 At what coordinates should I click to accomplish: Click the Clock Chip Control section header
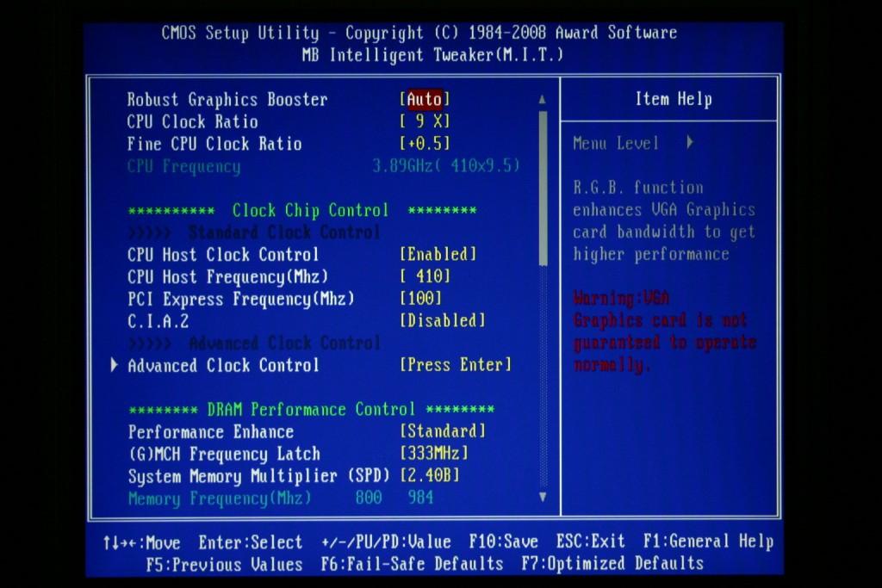click(310, 210)
